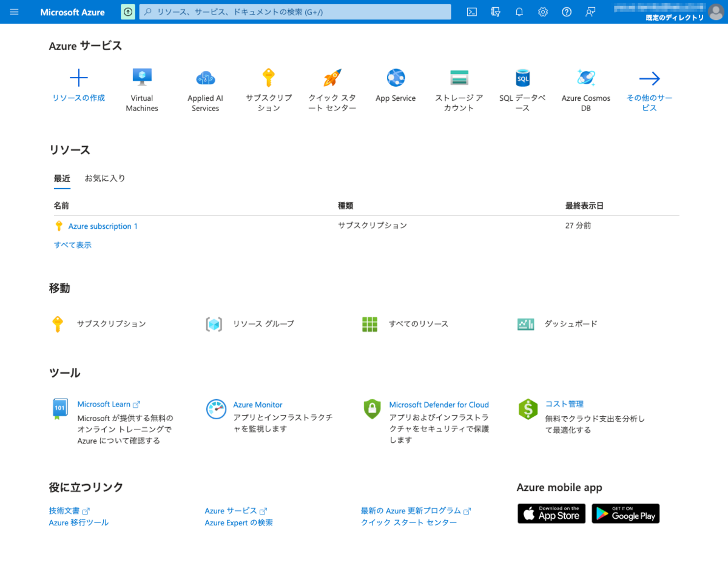This screenshot has width=728, height=577.
Task: Open the Azure Cosmos DB icon
Action: (586, 78)
